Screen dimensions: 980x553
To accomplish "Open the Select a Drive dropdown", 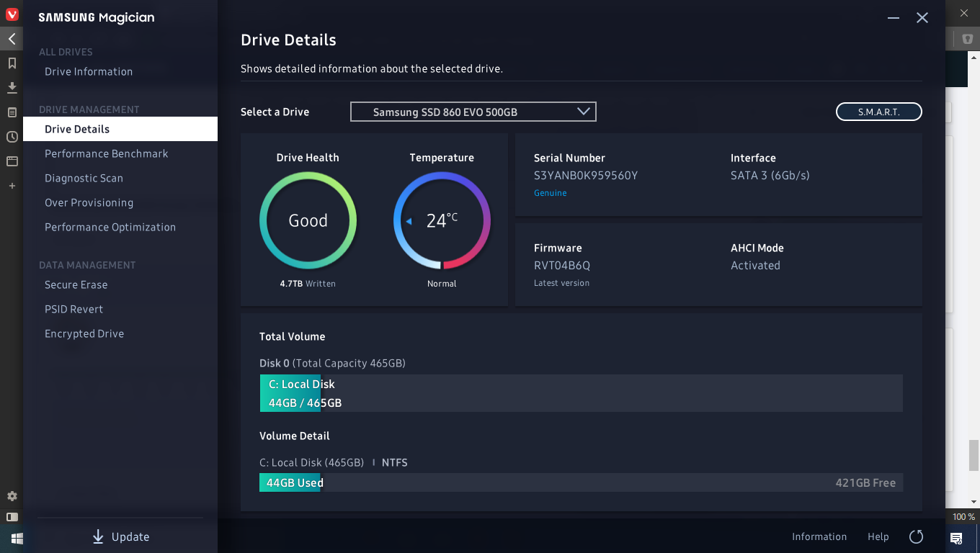I will 473,112.
